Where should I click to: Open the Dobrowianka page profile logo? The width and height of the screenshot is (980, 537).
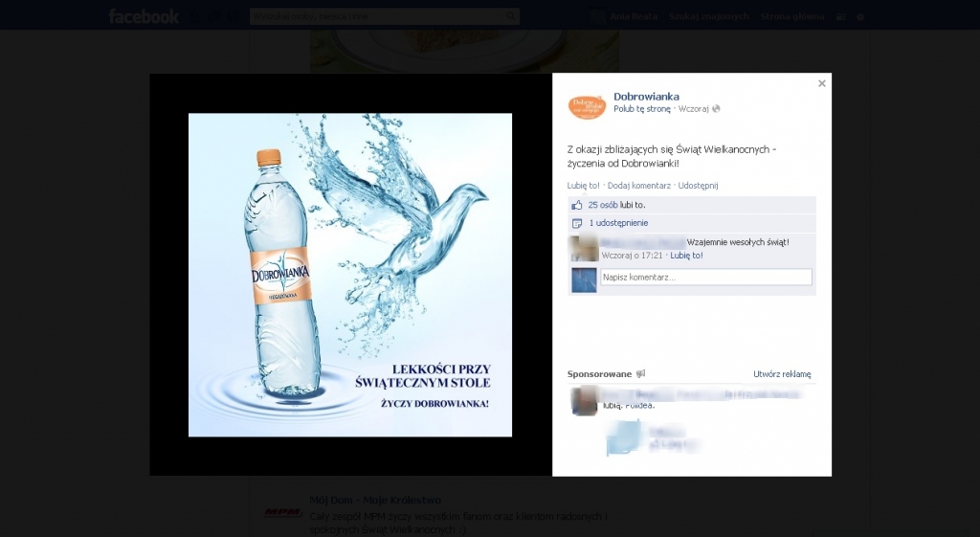[587, 106]
